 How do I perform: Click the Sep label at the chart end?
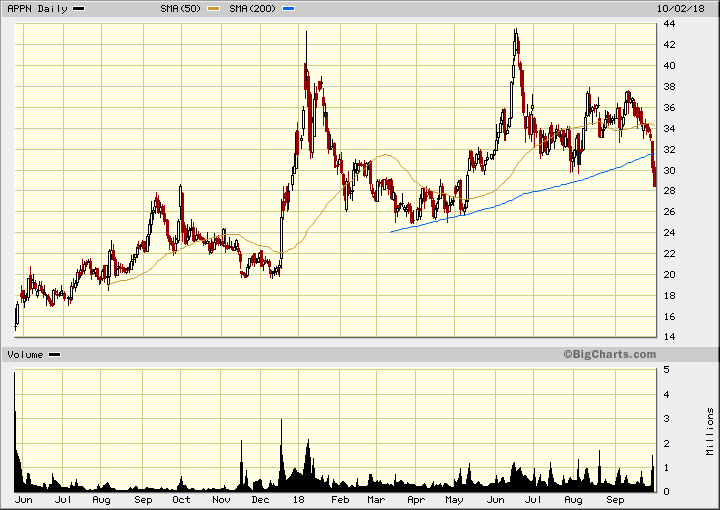point(615,500)
